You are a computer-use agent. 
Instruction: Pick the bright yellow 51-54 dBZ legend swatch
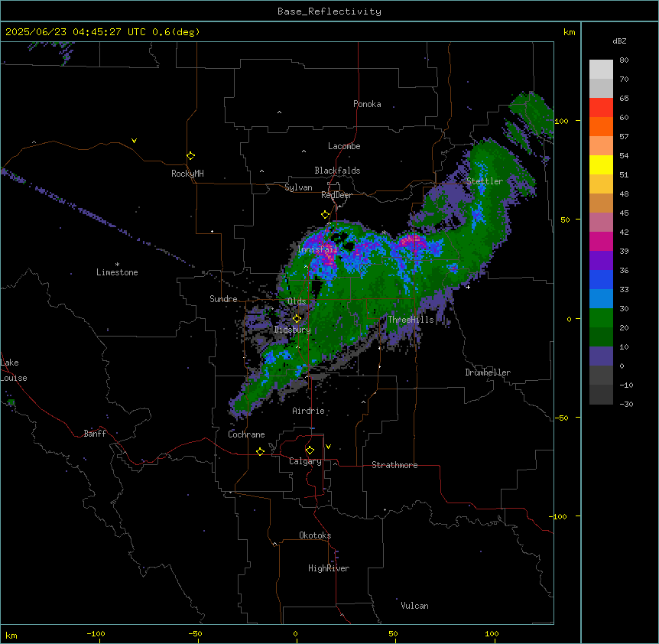coord(601,165)
